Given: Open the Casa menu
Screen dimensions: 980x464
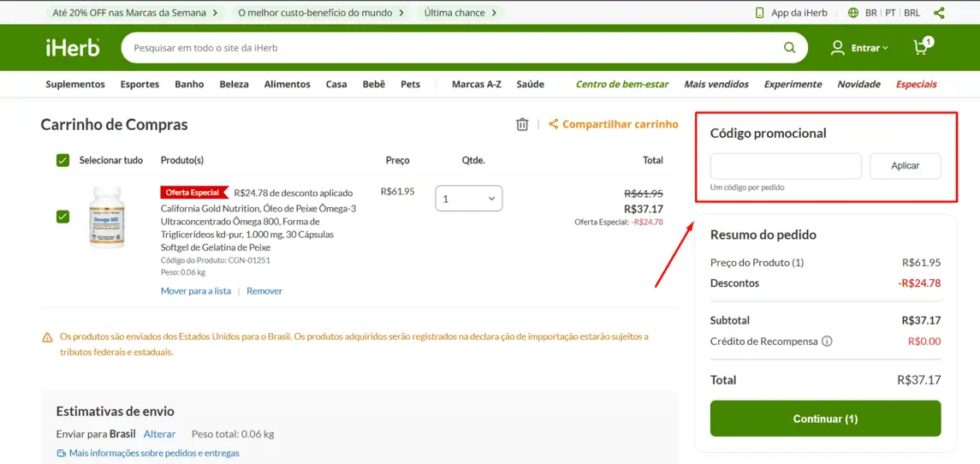Looking at the screenshot, I should point(336,85).
